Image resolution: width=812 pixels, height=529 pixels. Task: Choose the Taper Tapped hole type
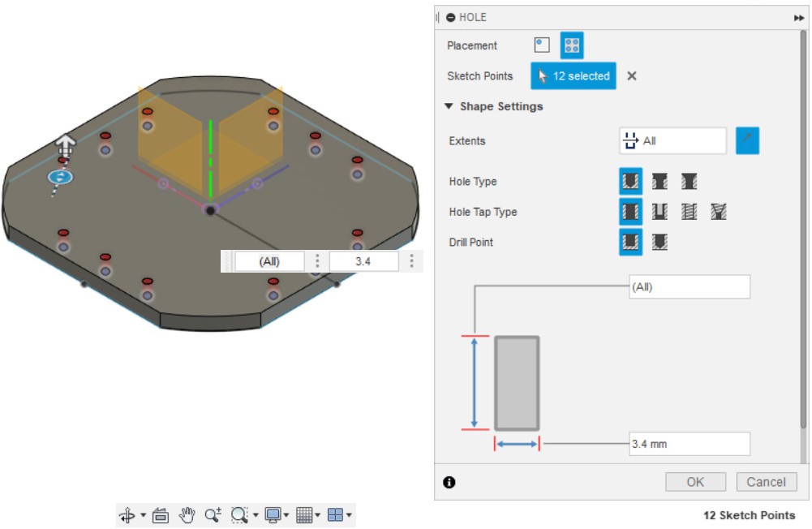click(x=718, y=213)
